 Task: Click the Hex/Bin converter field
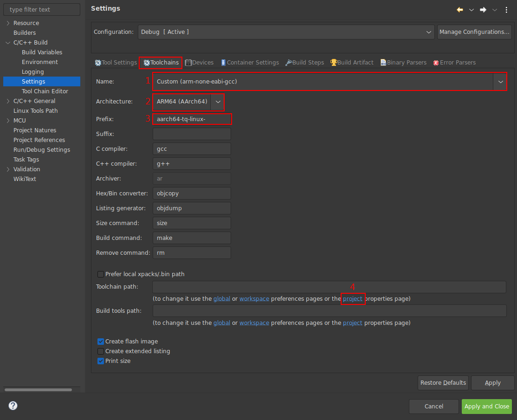[x=192, y=193]
